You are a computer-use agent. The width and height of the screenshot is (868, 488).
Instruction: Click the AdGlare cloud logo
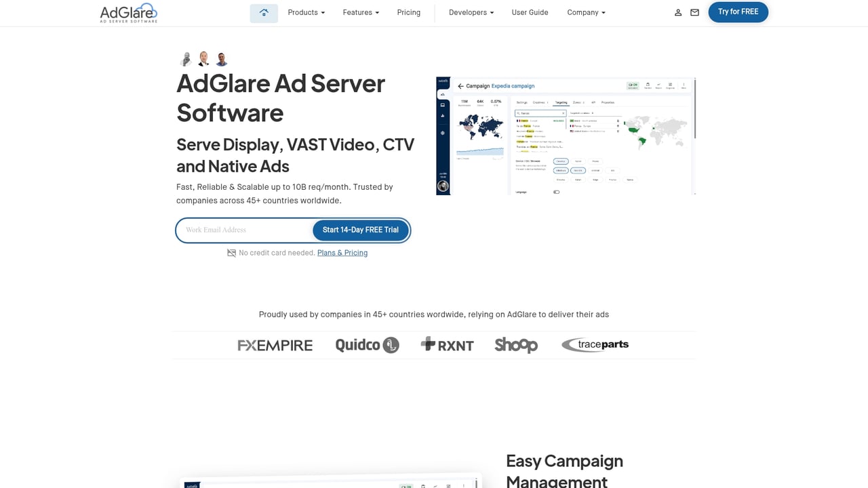(128, 12)
